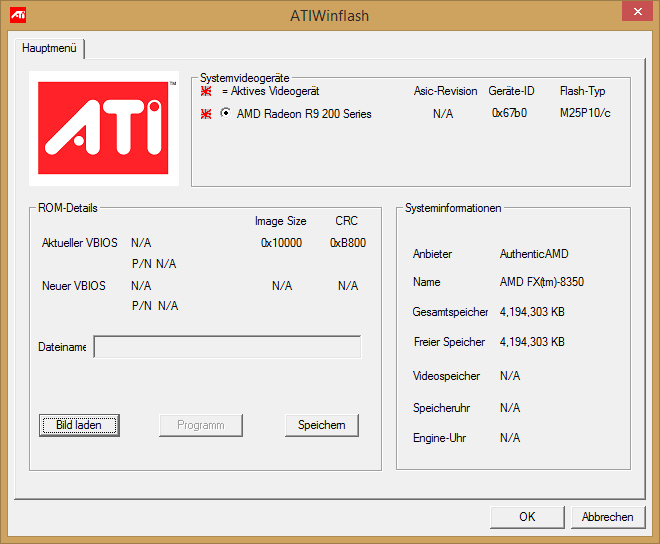The height and width of the screenshot is (544, 660).
Task: Click the greyed-out Programm button
Action: click(201, 425)
